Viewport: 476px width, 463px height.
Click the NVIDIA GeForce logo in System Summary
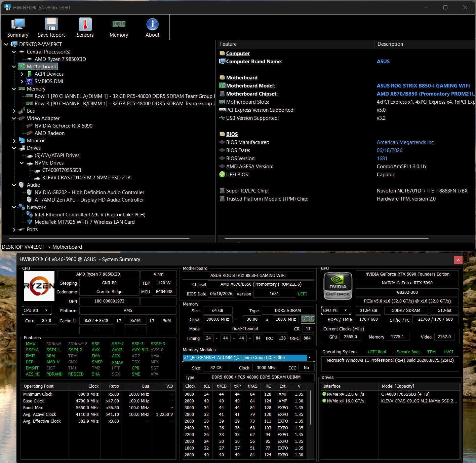pos(338,286)
